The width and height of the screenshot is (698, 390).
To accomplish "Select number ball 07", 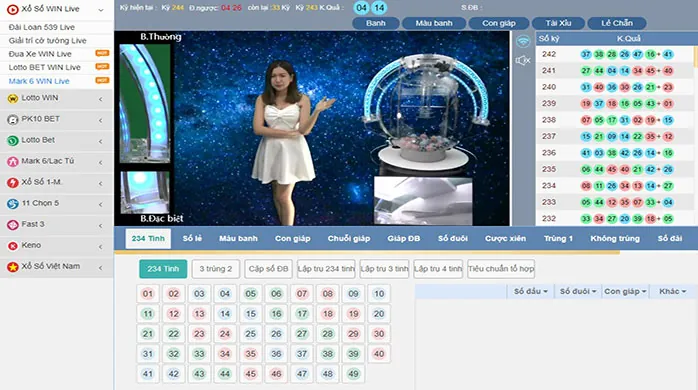I will [302, 294].
